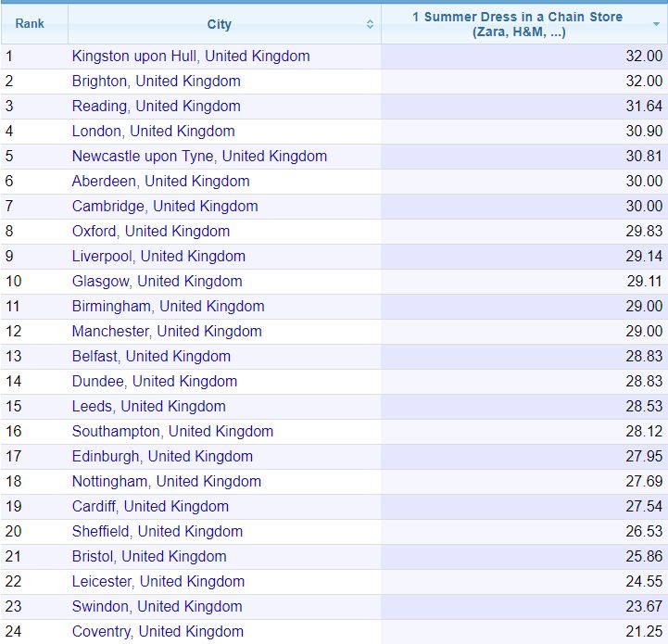Select Manchester, United Kingdom link

[167, 332]
